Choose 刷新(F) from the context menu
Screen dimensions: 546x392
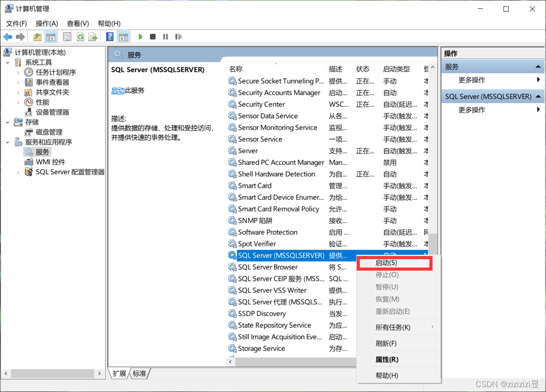pyautogui.click(x=398, y=343)
